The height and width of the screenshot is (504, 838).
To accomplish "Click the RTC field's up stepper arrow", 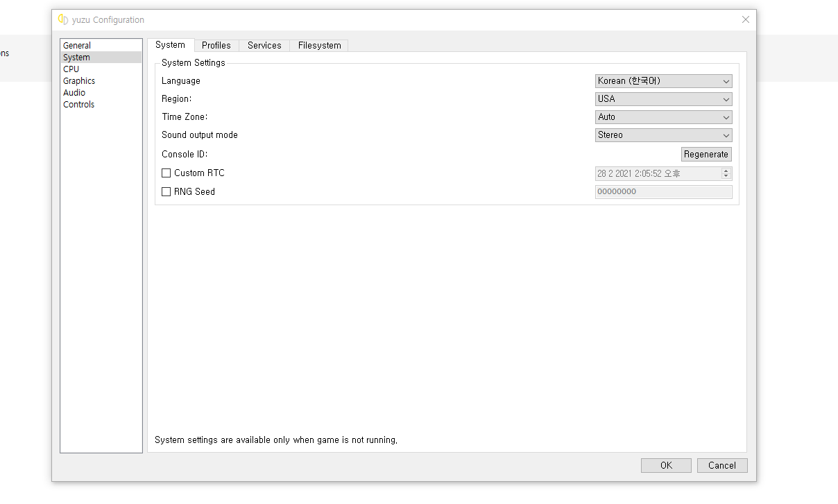I will pyautogui.click(x=726, y=171).
